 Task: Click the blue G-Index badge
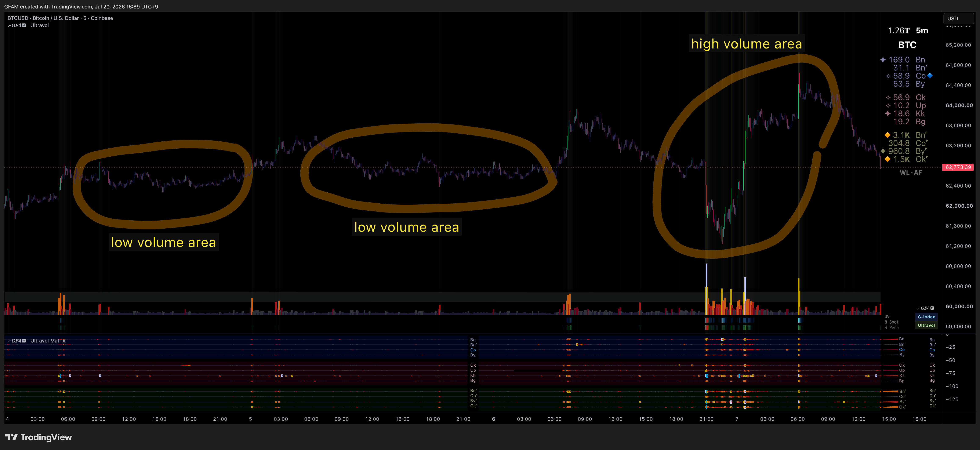click(926, 317)
